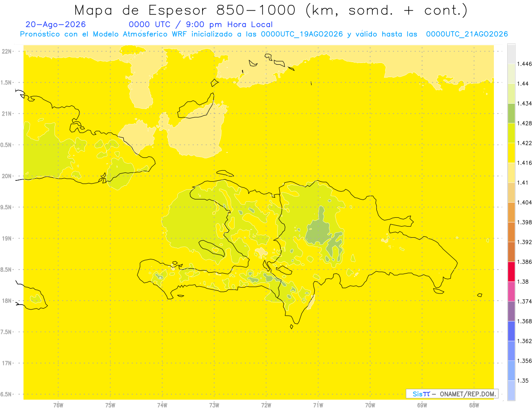Click the '1.44' colorbar value
Viewport: 532px width, 411px height.
click(x=523, y=84)
